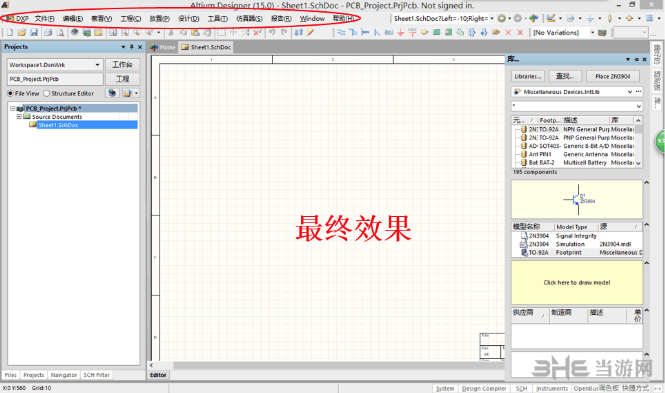Open the library filter asterisk dropdown
The height and width of the screenshot is (393, 665).
pyautogui.click(x=638, y=106)
